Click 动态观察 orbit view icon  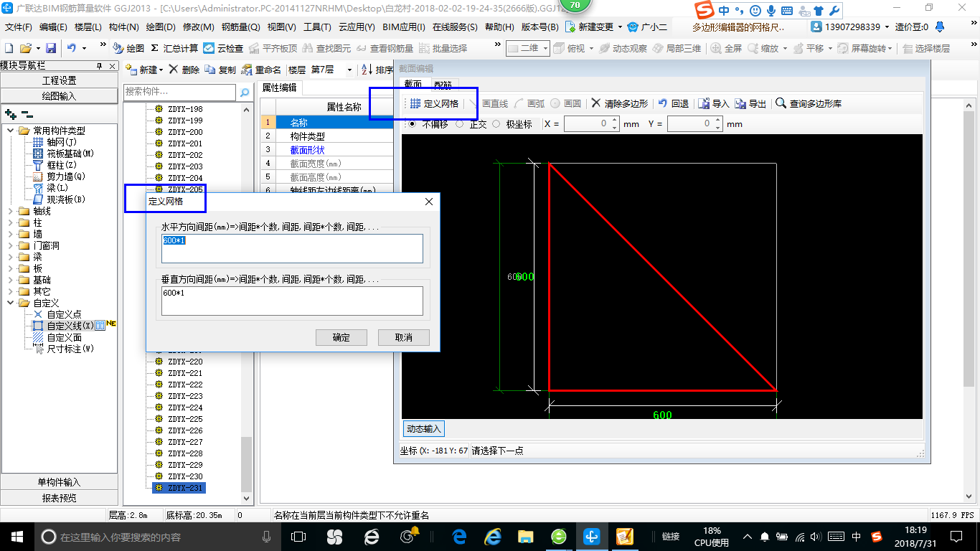[x=623, y=48]
